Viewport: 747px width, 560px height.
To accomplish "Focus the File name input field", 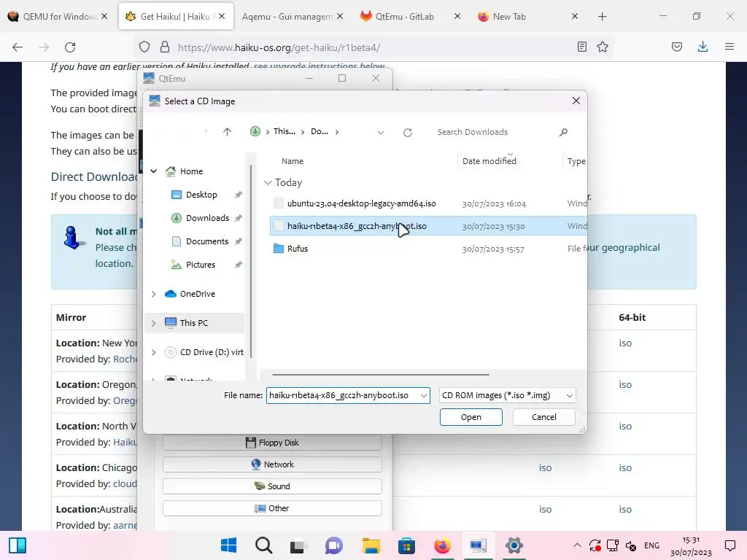I will pyautogui.click(x=344, y=396).
